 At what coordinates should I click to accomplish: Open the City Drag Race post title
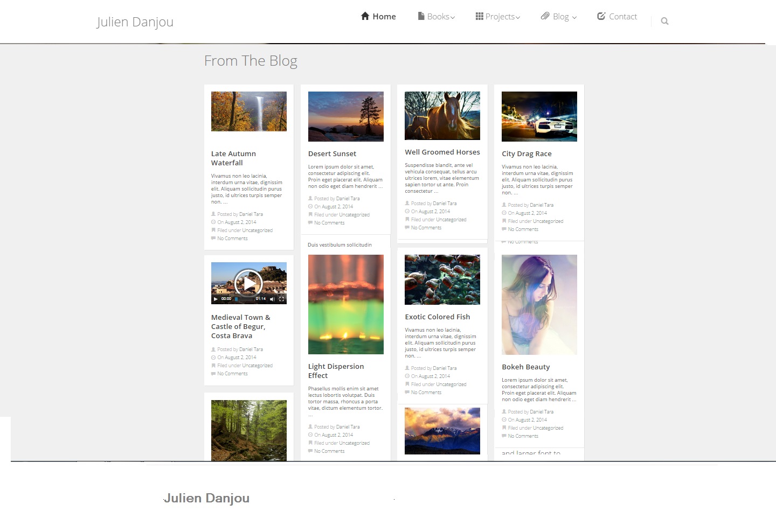pyautogui.click(x=526, y=153)
